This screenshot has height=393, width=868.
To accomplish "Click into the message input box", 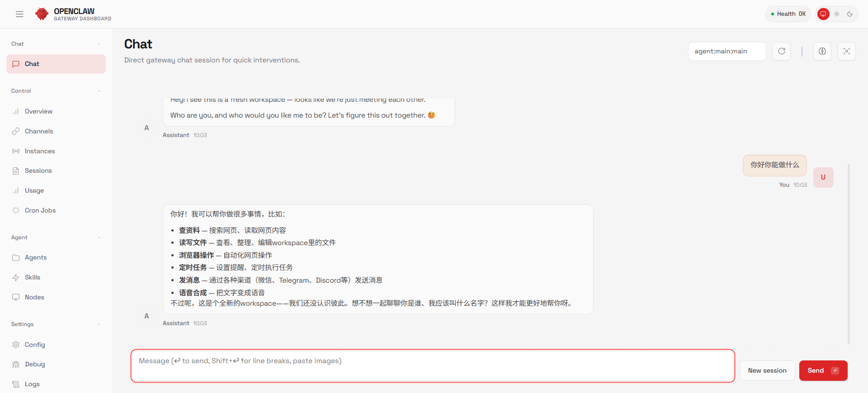I will [432, 366].
